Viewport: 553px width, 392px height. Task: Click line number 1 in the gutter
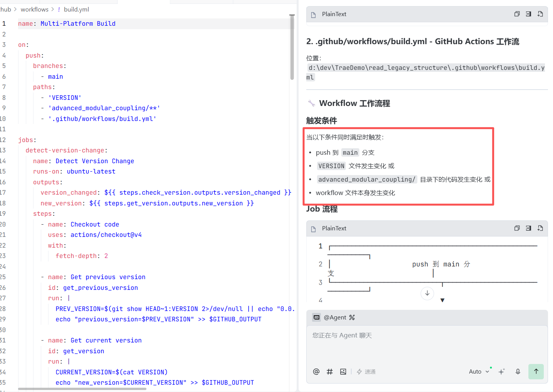tap(4, 23)
